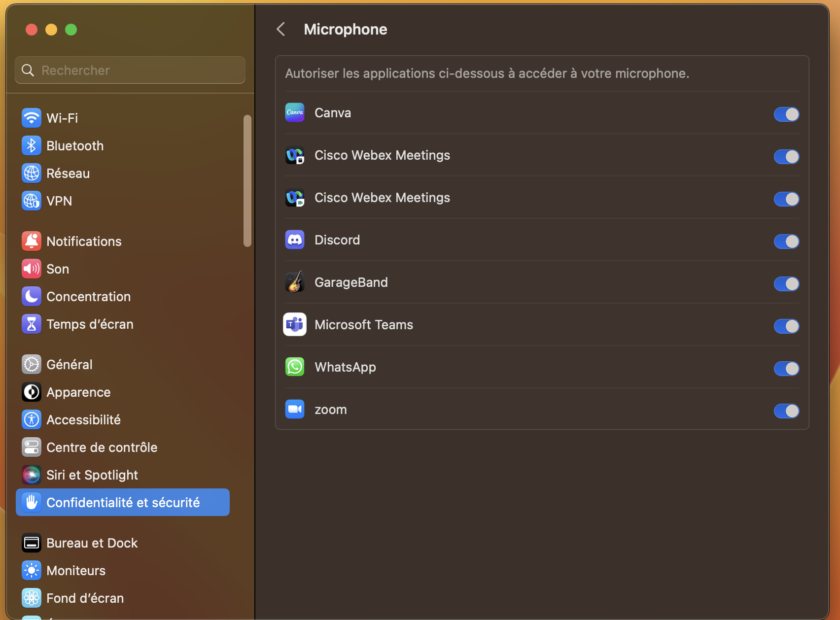Open Accessibilité settings pane

click(x=83, y=420)
